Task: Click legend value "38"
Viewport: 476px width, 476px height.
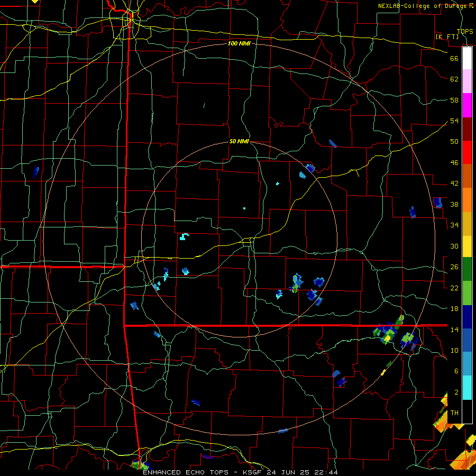Action: point(454,205)
